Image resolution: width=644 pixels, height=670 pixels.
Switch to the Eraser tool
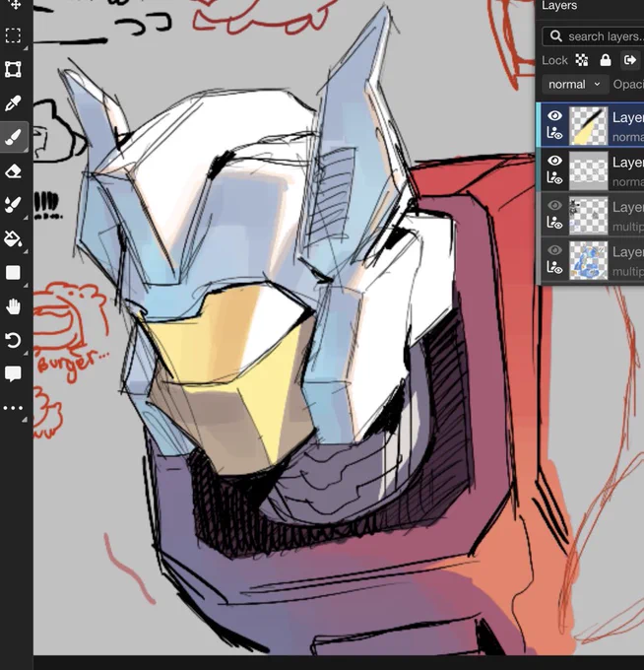click(13, 170)
